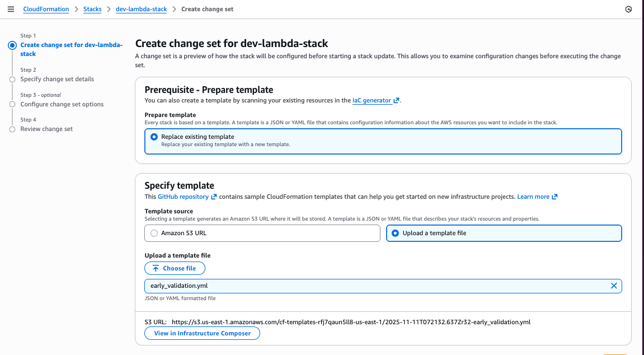Click the CloudFormation breadcrumb link

tap(46, 9)
